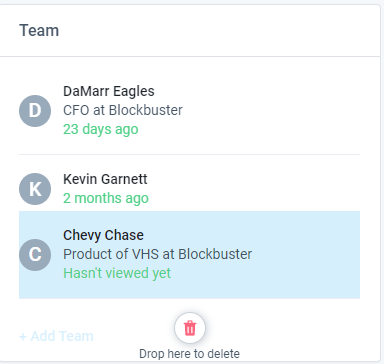Click the Hasn't viewed yet status

click(x=117, y=273)
